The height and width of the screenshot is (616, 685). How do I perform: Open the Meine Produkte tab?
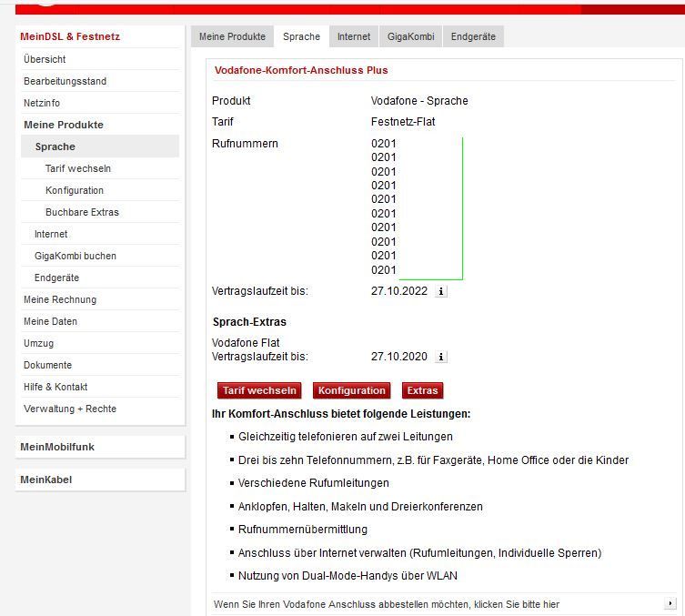coord(232,36)
